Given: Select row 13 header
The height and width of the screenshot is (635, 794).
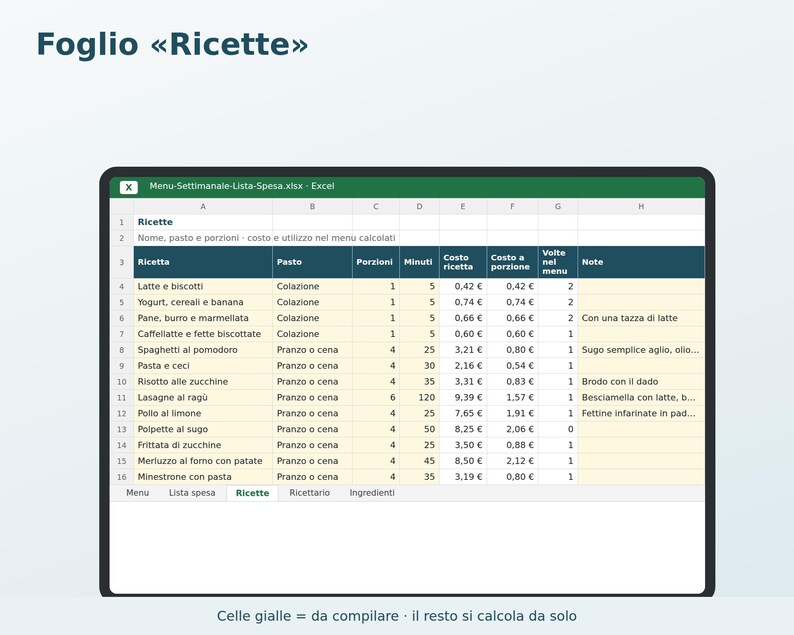Looking at the screenshot, I should click(x=122, y=429).
